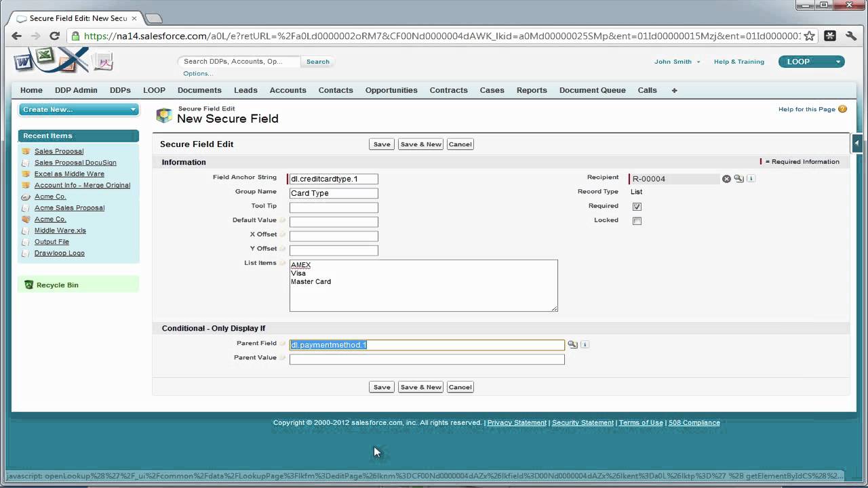
Task: Bookmark page with the star icon
Action: pyautogui.click(x=809, y=37)
